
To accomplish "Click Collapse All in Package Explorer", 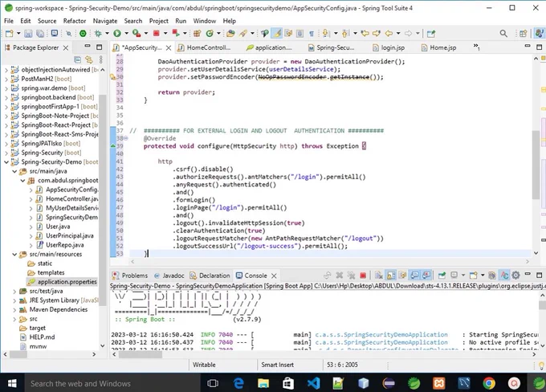I will pyautogui.click(x=78, y=59).
